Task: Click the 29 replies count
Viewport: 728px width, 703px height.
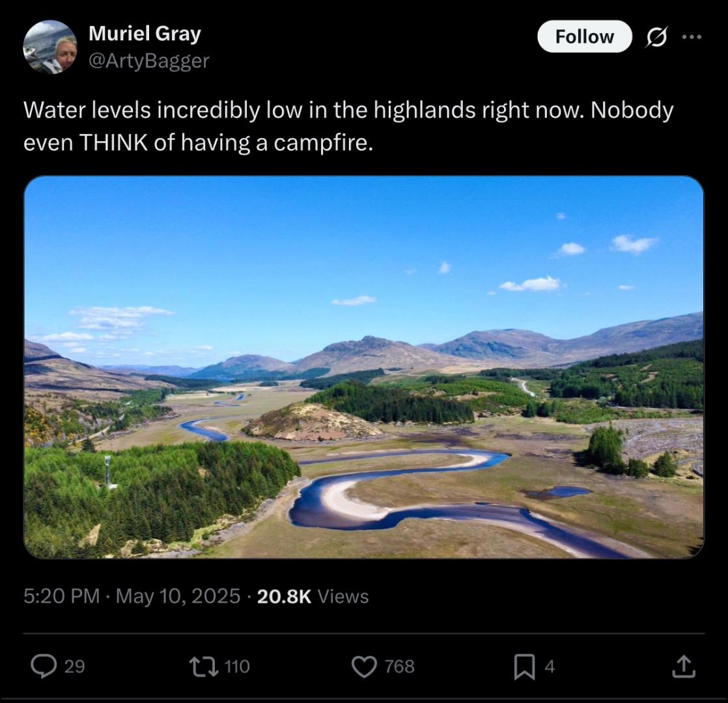Action: [74, 667]
